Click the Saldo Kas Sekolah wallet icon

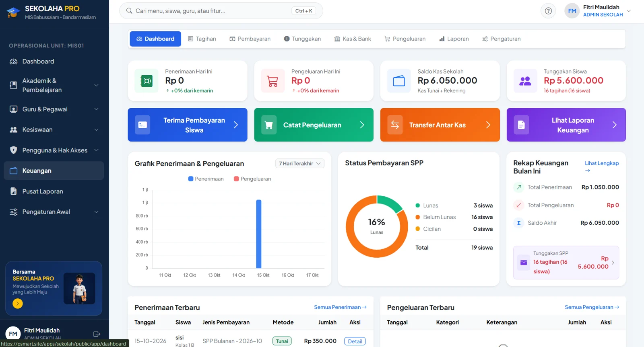coord(399,81)
